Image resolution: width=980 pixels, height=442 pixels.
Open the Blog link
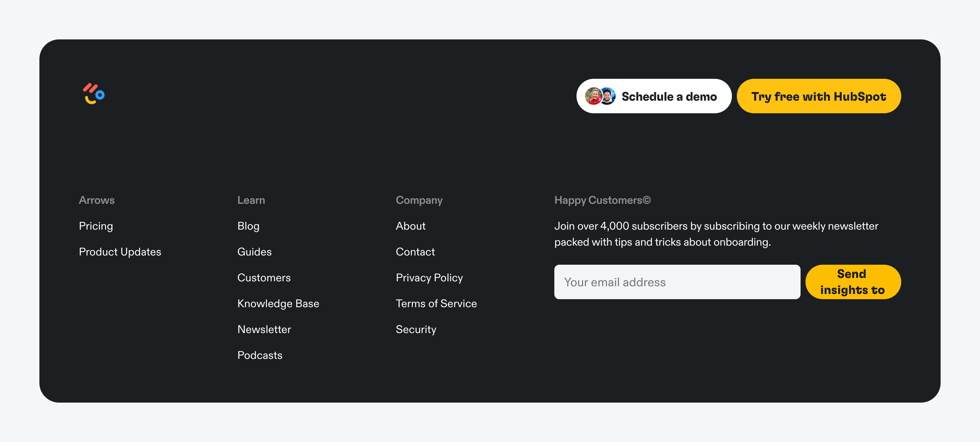[x=248, y=226]
